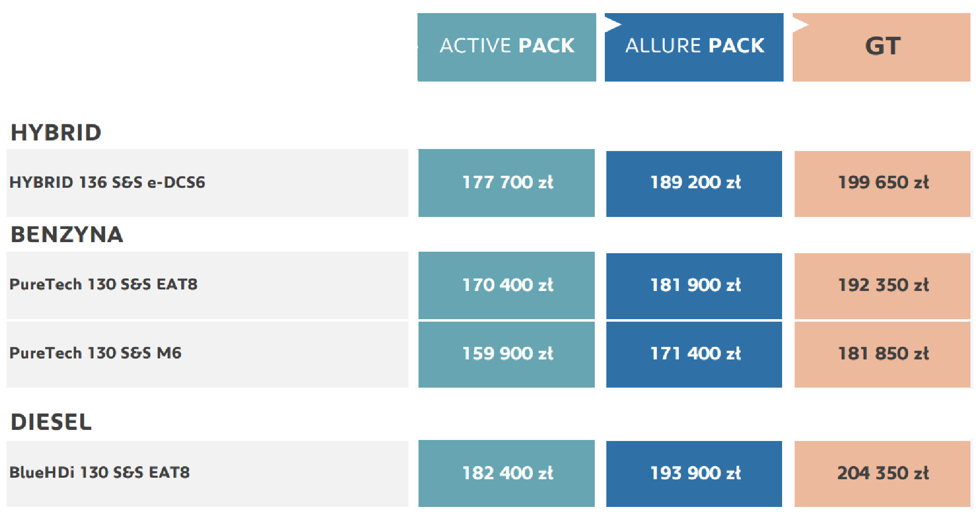Select the PureTech 130 S&S EAT8 row
The width and height of the screenshot is (980, 518).
tap(104, 284)
